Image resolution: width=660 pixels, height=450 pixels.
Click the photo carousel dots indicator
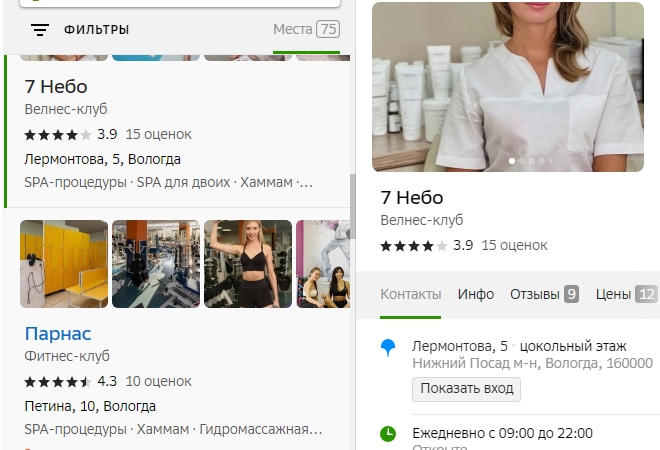pyautogui.click(x=530, y=160)
